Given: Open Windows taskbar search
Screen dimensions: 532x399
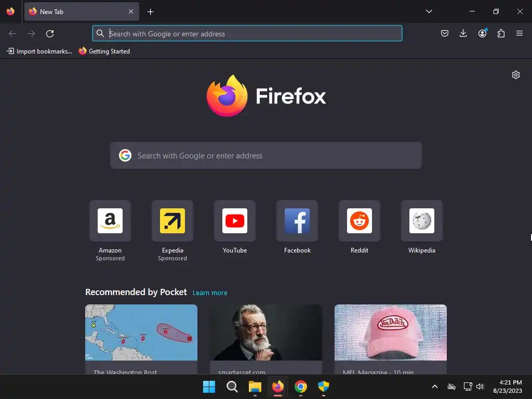Looking at the screenshot, I should tap(232, 387).
